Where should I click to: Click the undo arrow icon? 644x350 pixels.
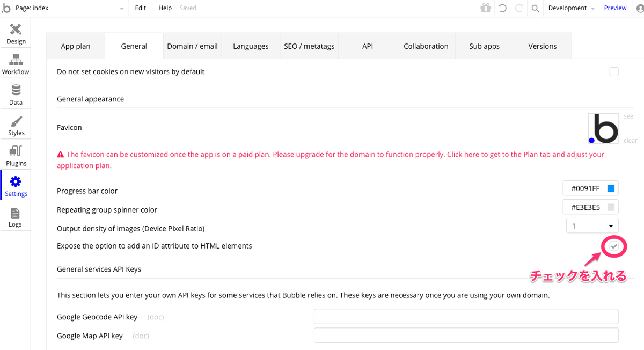502,8
